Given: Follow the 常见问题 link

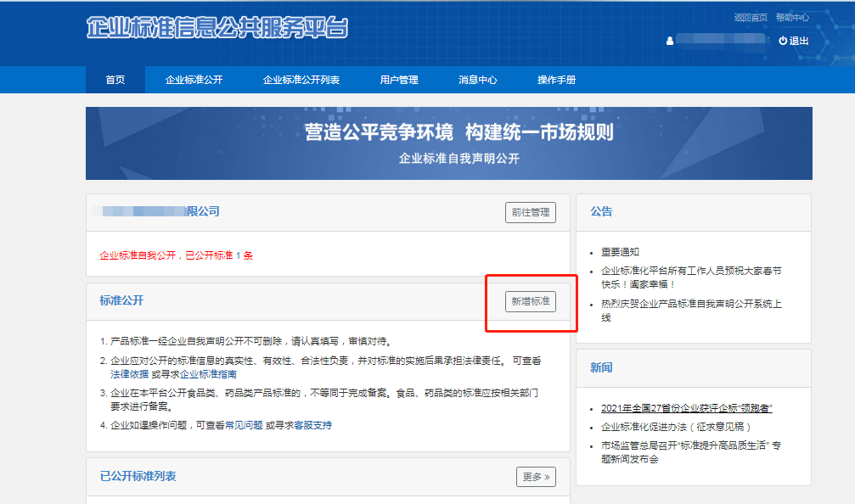Looking at the screenshot, I should click(x=244, y=425).
